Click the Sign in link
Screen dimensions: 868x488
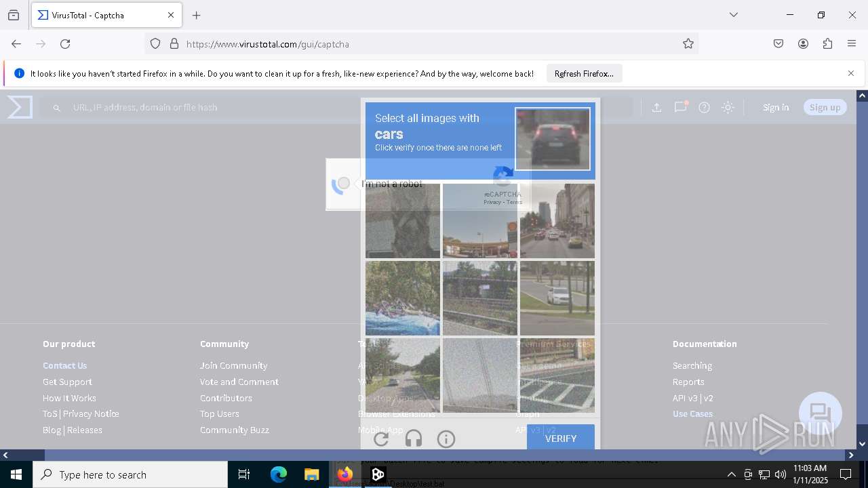(x=776, y=107)
